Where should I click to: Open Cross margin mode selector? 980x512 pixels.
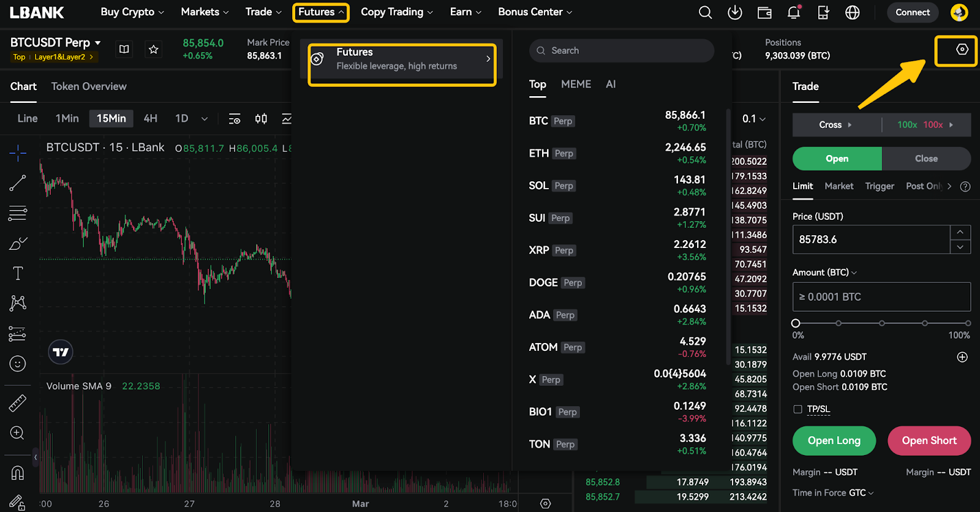tap(835, 125)
